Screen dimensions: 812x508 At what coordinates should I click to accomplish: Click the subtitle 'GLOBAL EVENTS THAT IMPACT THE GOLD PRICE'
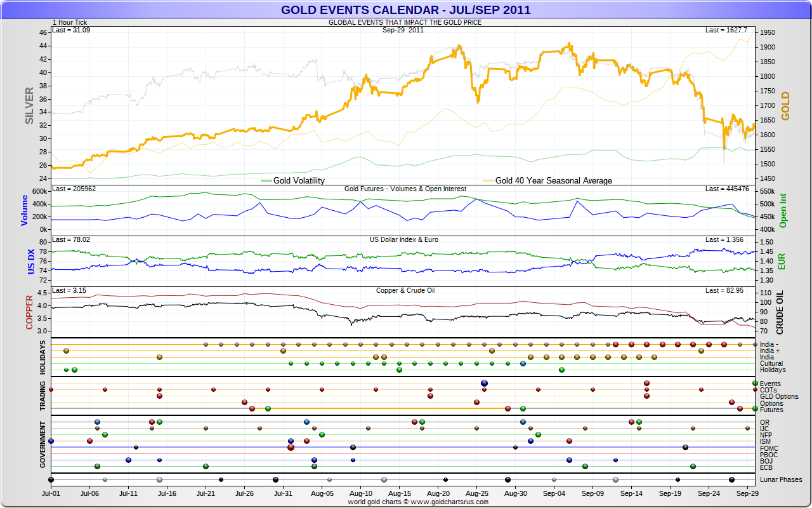[405, 22]
